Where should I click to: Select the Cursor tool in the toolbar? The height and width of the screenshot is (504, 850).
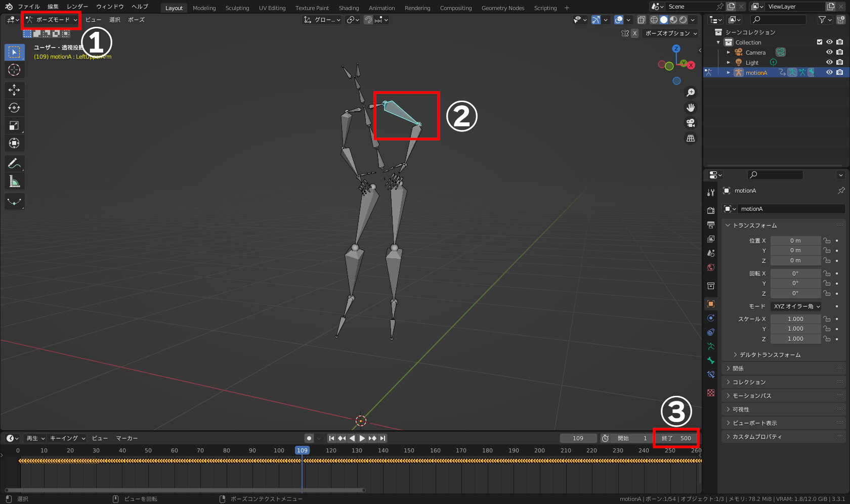(14, 70)
